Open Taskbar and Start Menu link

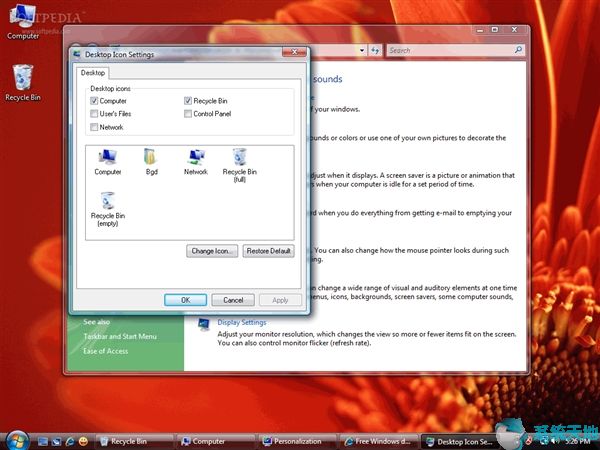click(120, 336)
